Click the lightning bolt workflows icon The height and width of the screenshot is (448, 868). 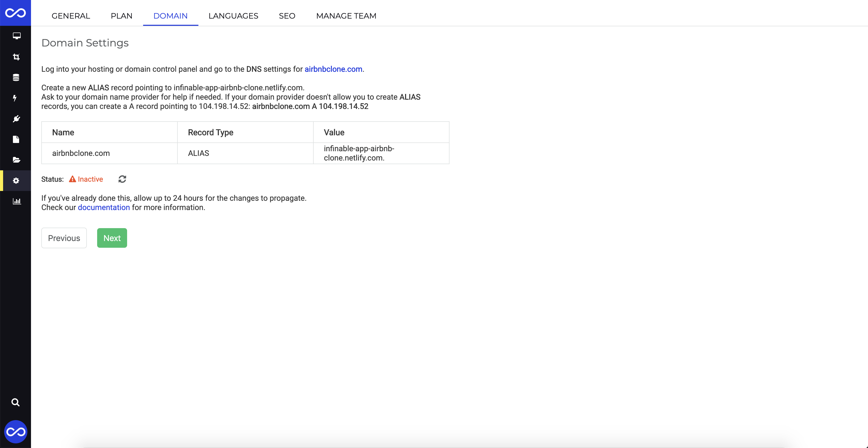coord(15,98)
